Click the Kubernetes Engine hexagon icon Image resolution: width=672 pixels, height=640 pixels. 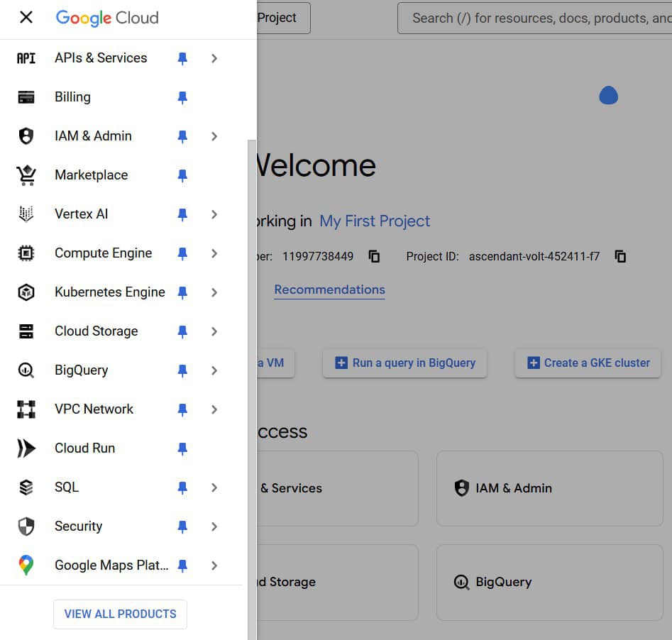(26, 292)
